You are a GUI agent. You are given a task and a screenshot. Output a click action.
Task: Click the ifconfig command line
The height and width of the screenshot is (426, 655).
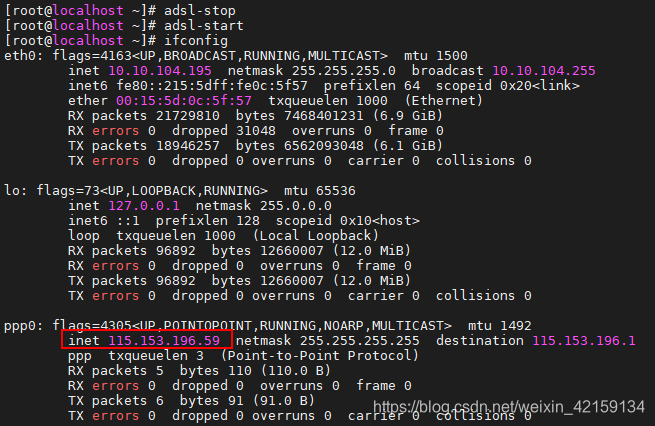116,41
